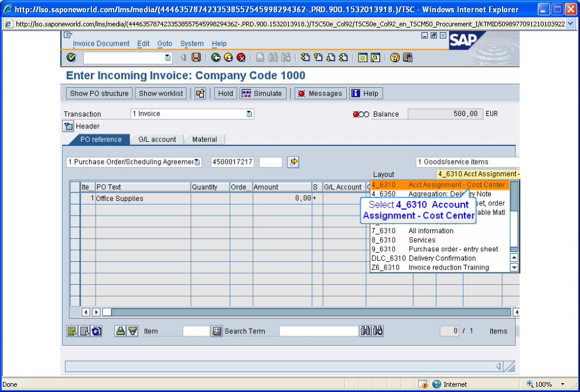
Task: Select the row for Office Supplies item
Action: pos(76,198)
